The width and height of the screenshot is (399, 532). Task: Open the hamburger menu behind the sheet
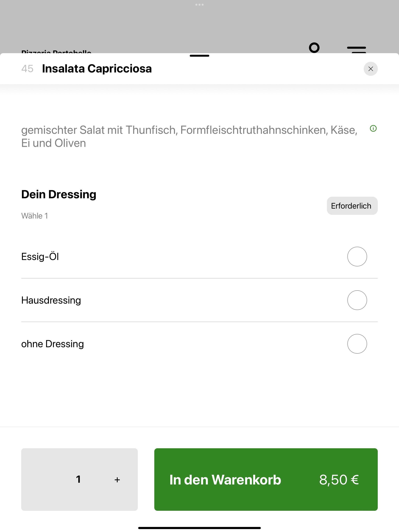pyautogui.click(x=356, y=49)
